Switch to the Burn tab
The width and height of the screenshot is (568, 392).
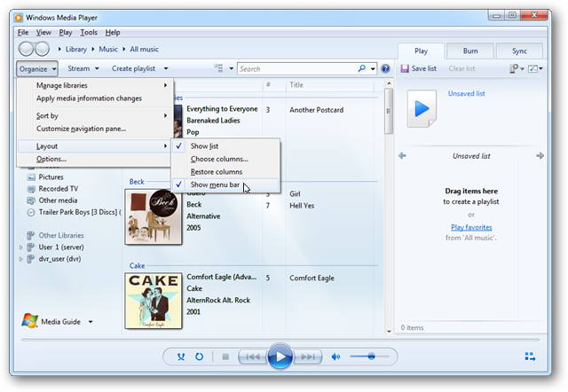[469, 51]
